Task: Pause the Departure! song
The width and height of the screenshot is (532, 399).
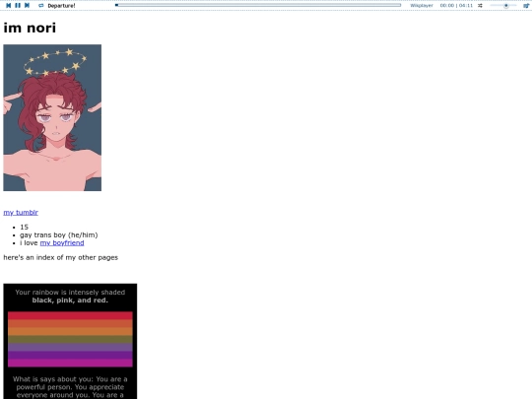Action: tap(18, 6)
